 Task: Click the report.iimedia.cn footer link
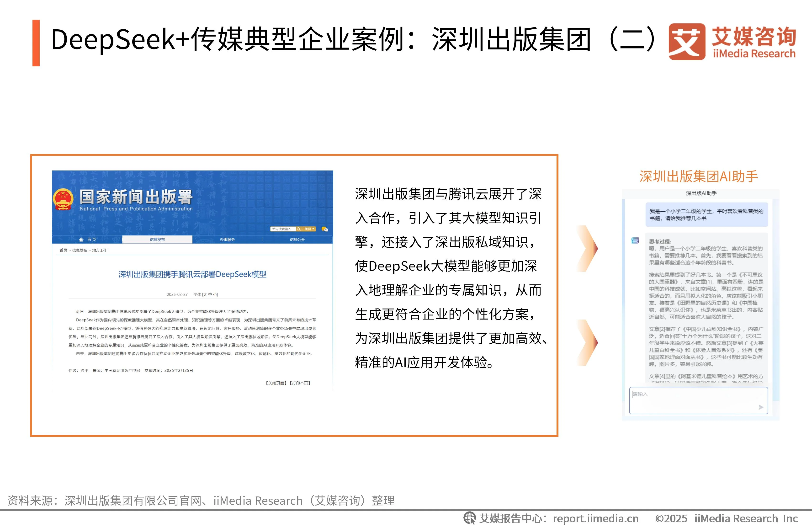point(595,518)
